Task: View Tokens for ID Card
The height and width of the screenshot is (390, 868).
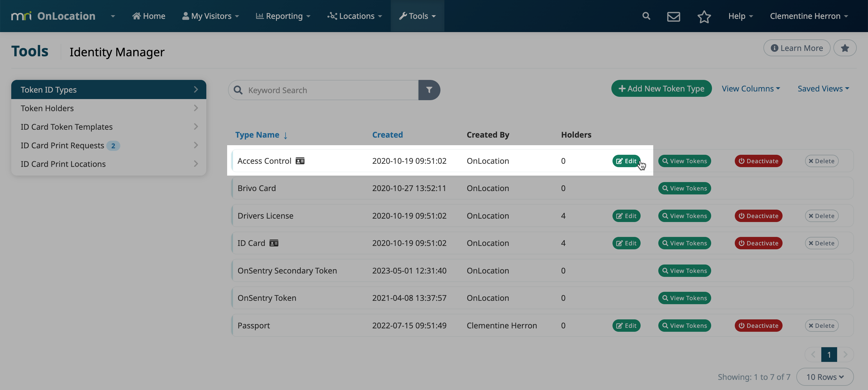Action: click(x=684, y=243)
